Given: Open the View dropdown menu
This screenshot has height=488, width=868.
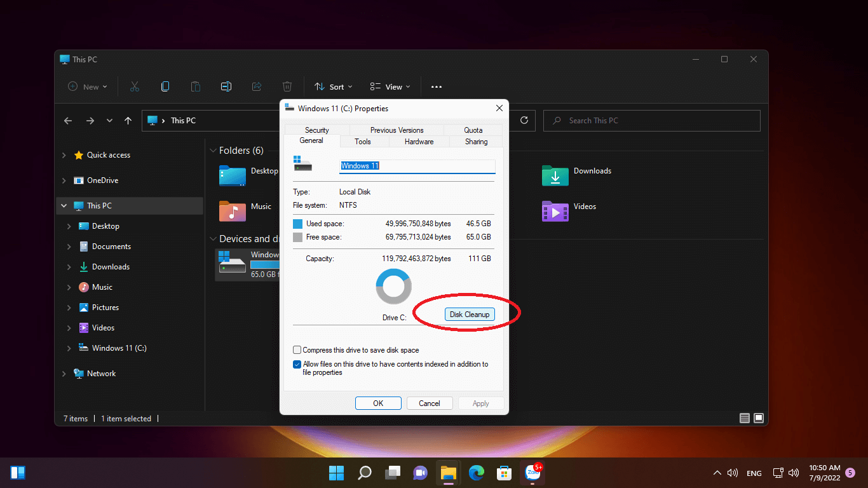Looking at the screenshot, I should click(x=390, y=87).
